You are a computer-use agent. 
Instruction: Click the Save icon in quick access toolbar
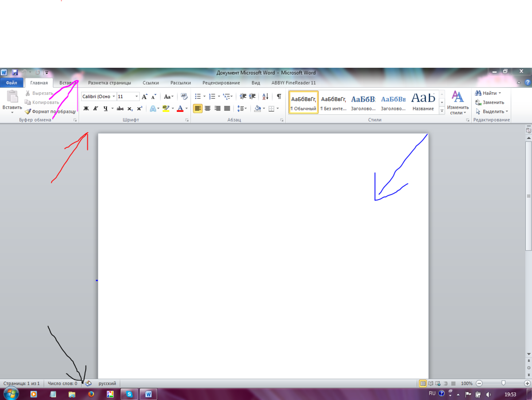tap(15, 72)
